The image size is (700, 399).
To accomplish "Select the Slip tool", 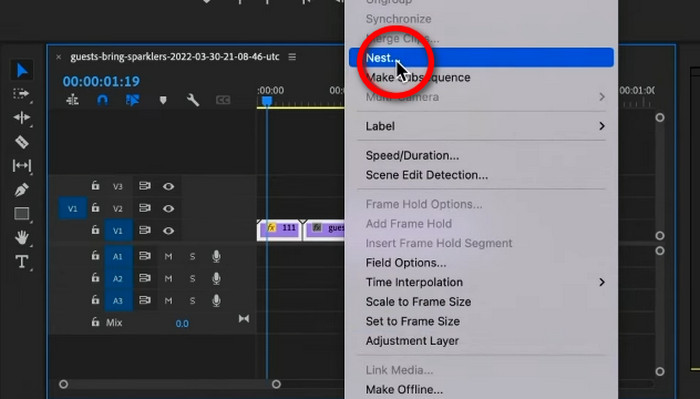I will click(21, 166).
